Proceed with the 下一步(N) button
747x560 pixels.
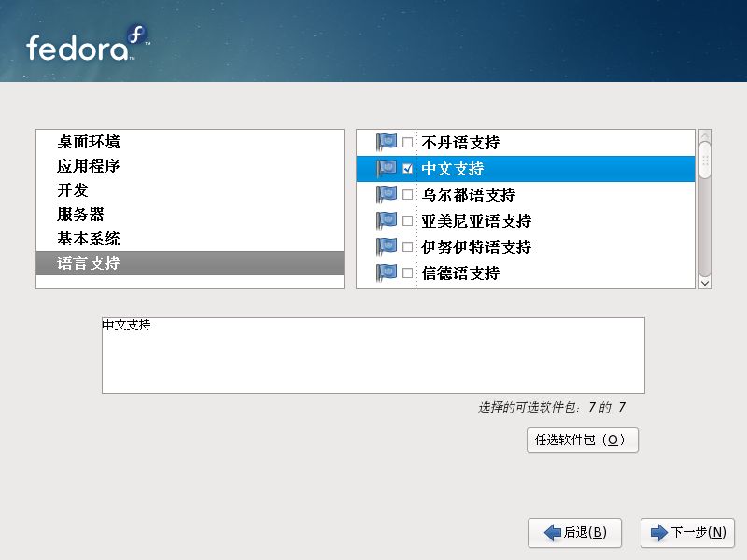click(687, 532)
